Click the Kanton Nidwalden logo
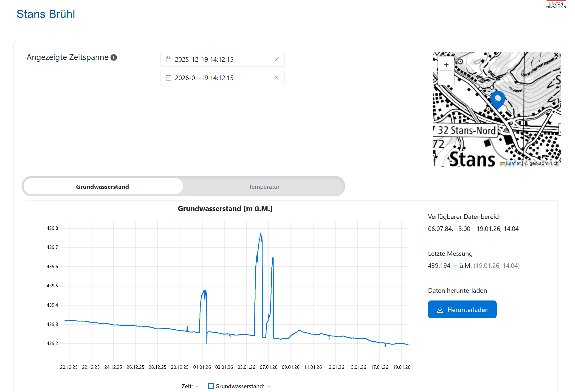Screen dimensions: 575x392 (x=556, y=5)
